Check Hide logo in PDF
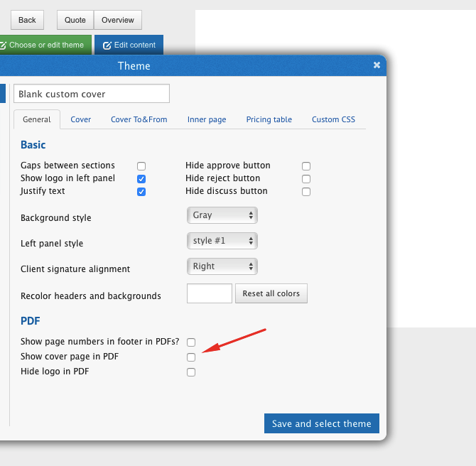This screenshot has height=466, width=476. (x=191, y=372)
